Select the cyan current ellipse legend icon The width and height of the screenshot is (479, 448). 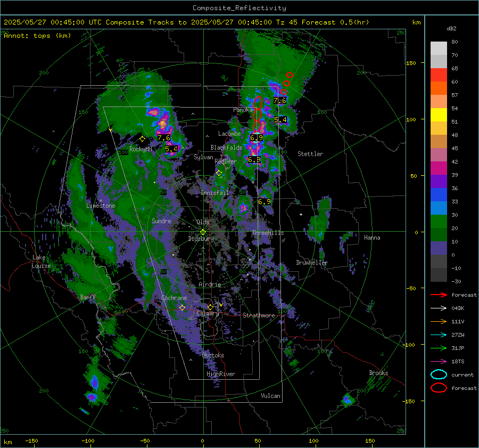(x=439, y=374)
